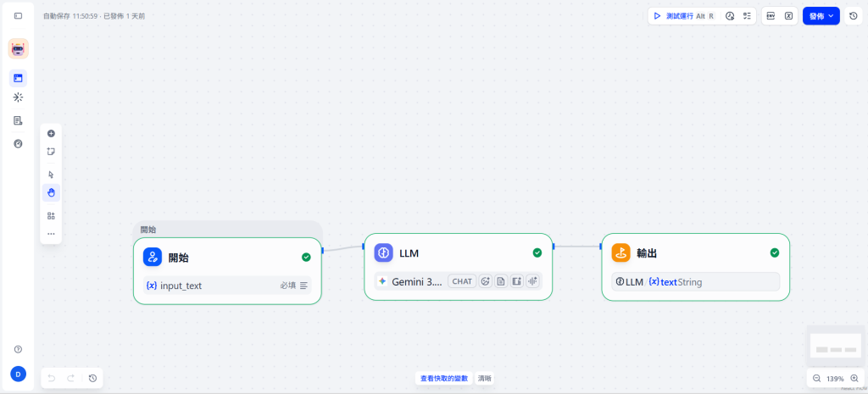This screenshot has width=868, height=394.
Task: Click the LLM node title text
Action: (409, 253)
